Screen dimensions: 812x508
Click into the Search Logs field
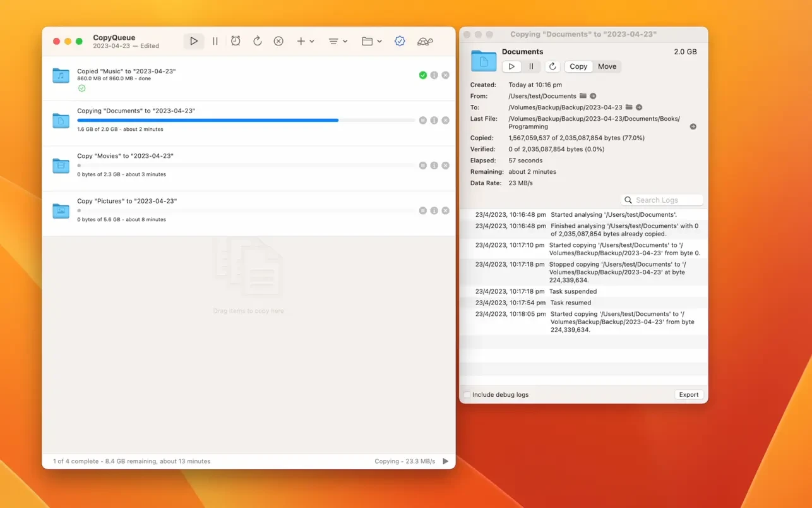(667, 200)
